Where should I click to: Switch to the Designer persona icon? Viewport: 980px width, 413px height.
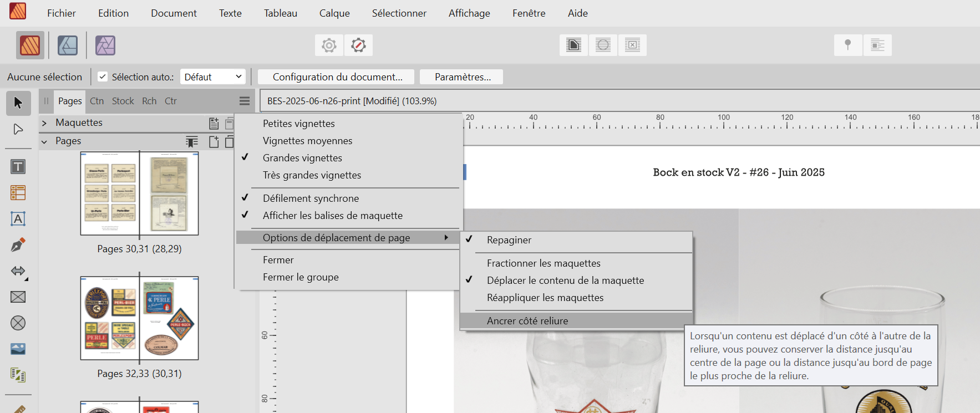[x=68, y=45]
